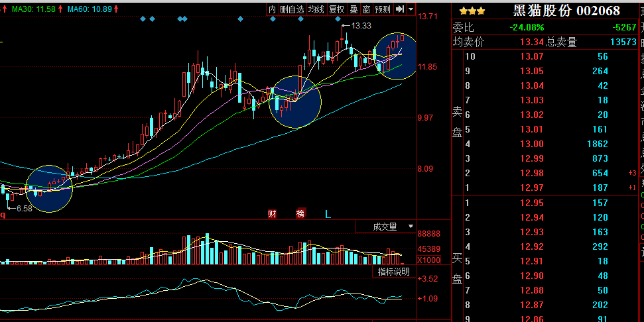Click the blue diamond above the 13.33 label
This screenshot has height=322, width=644.
point(338,19)
